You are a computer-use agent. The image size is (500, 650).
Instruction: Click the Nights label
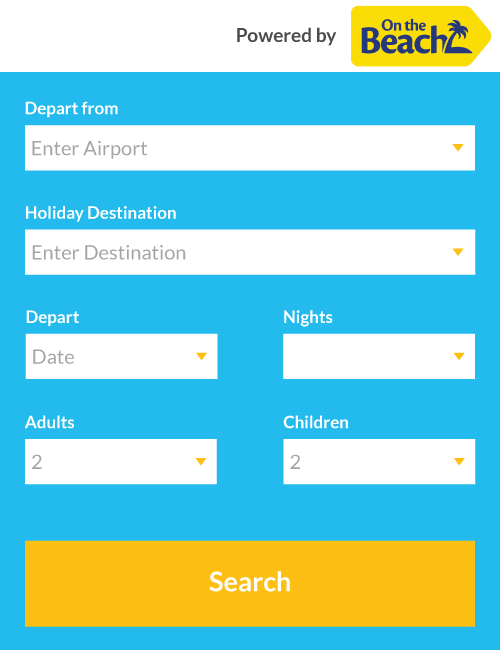click(x=308, y=317)
